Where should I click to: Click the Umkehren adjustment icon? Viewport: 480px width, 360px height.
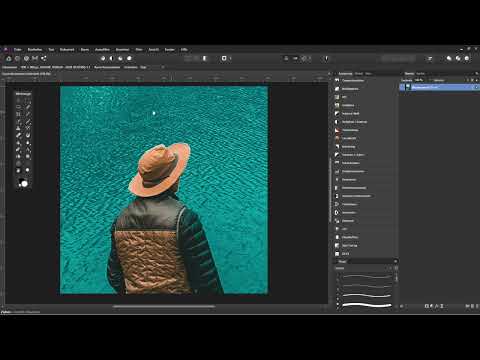tap(337, 213)
